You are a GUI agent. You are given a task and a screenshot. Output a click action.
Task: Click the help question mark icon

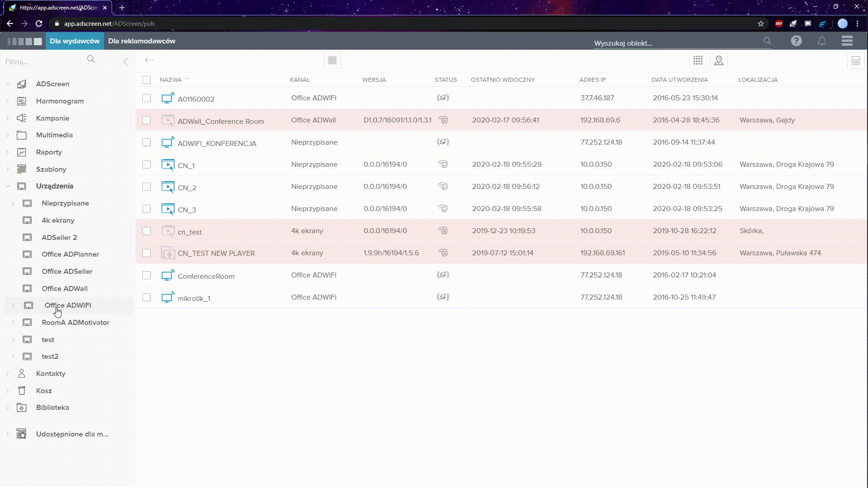(796, 41)
